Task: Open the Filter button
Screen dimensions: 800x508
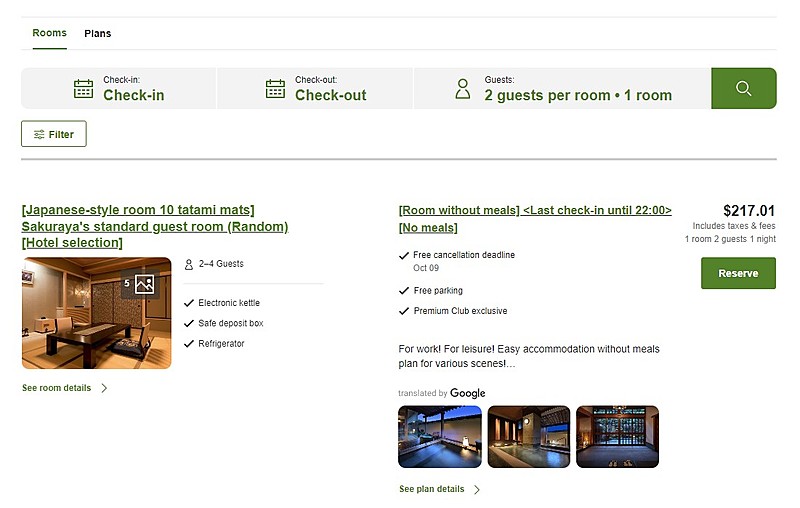Action: [54, 134]
